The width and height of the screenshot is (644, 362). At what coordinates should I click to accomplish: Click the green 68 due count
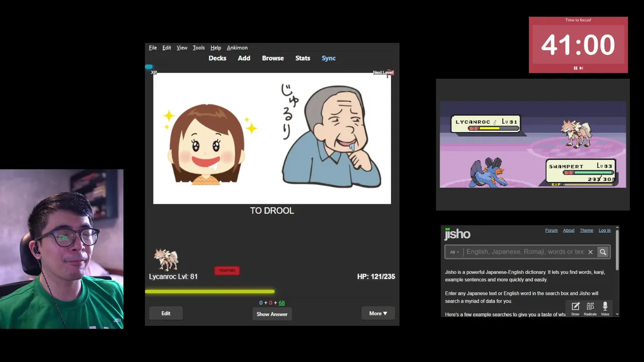click(x=282, y=303)
